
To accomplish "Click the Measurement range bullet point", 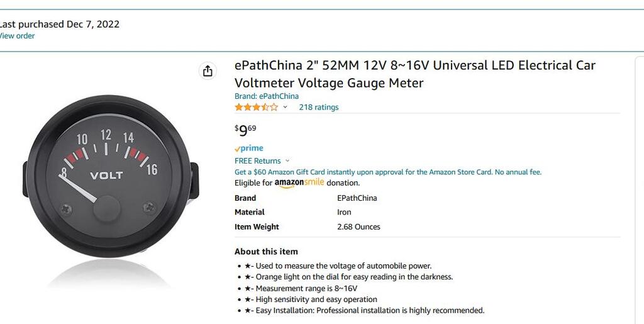I will point(301,288).
